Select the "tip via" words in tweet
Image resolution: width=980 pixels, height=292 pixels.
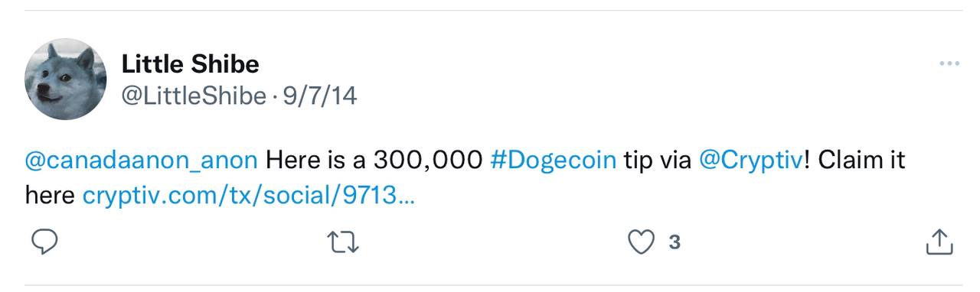pyautogui.click(x=658, y=161)
